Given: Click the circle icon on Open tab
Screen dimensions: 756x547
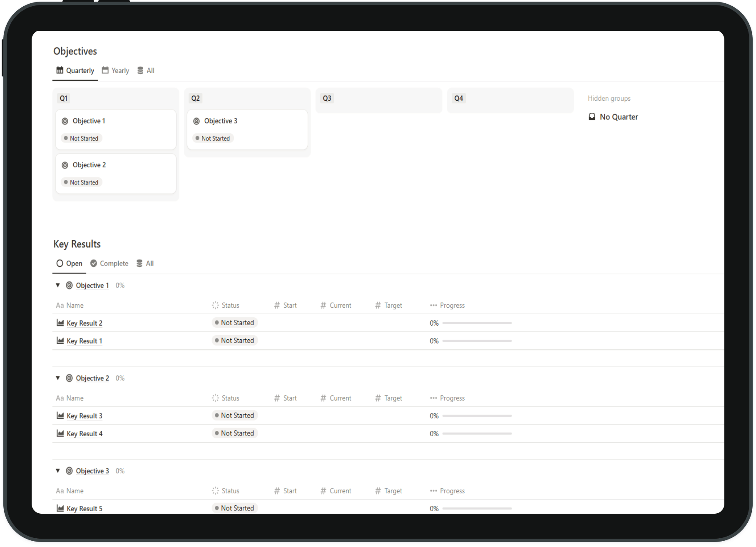Looking at the screenshot, I should pos(60,263).
